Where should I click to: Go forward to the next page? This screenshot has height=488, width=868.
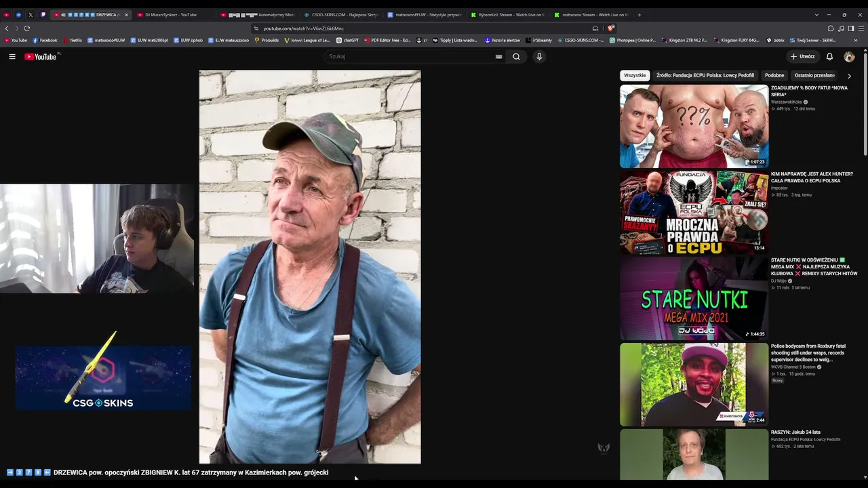[16, 28]
